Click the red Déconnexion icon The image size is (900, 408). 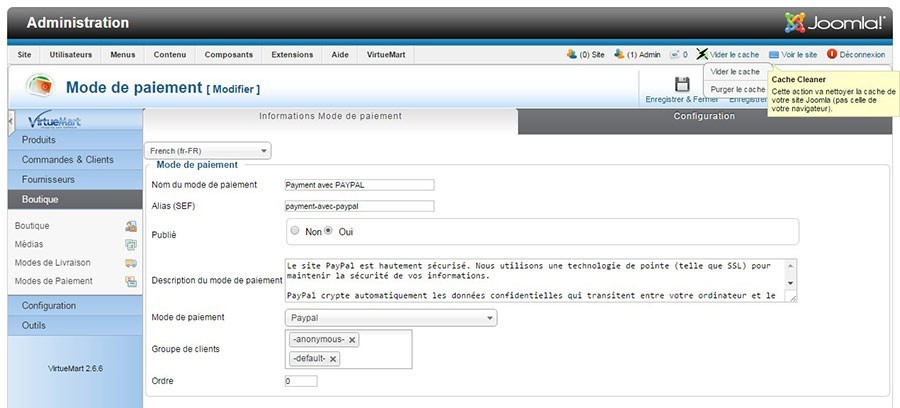(x=832, y=54)
